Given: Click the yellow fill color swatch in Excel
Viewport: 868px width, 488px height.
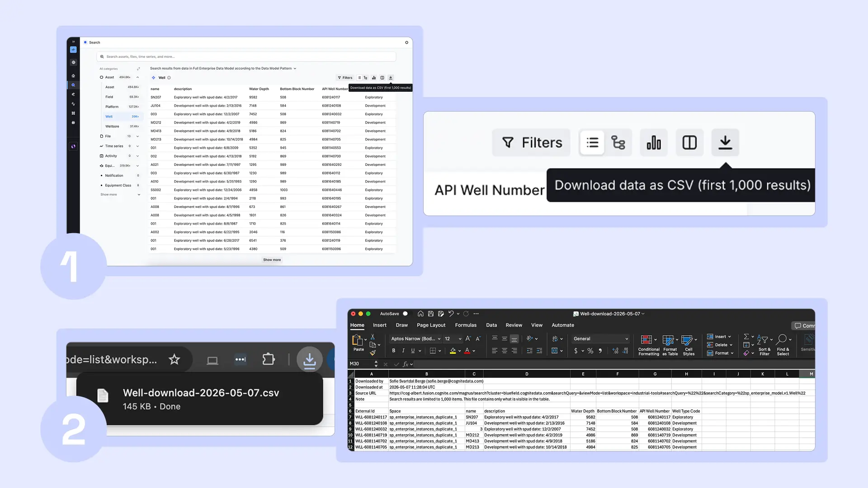Looking at the screenshot, I should coord(453,351).
